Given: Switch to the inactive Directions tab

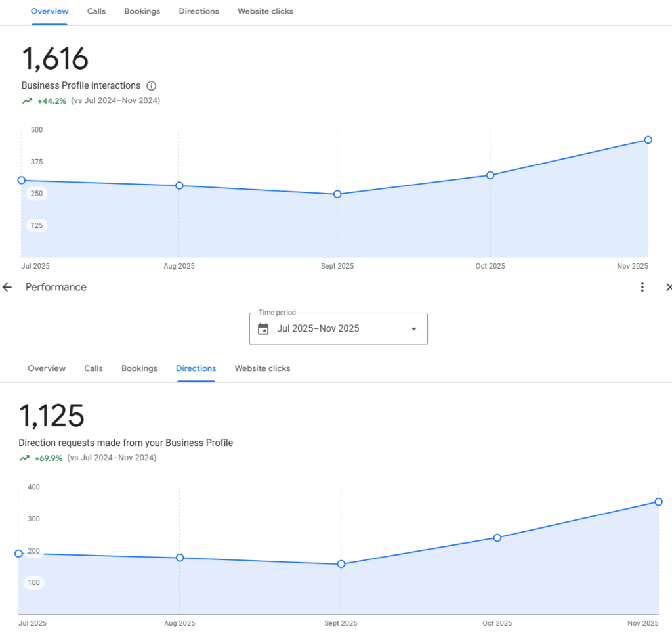Looking at the screenshot, I should (199, 11).
